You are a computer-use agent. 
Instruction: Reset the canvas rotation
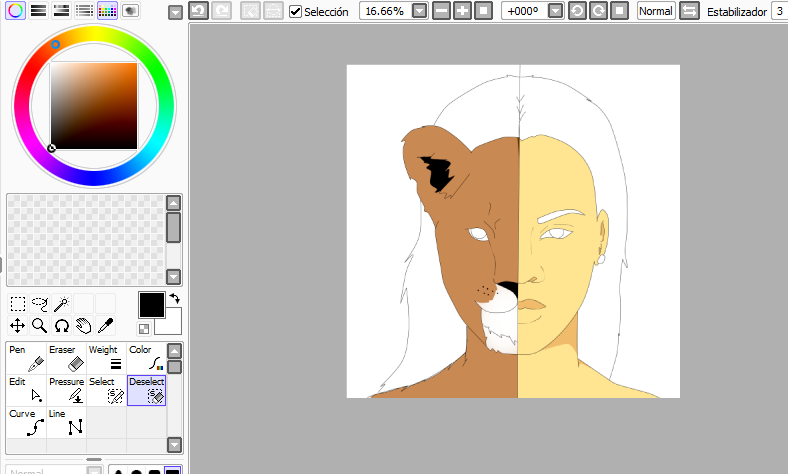click(620, 11)
